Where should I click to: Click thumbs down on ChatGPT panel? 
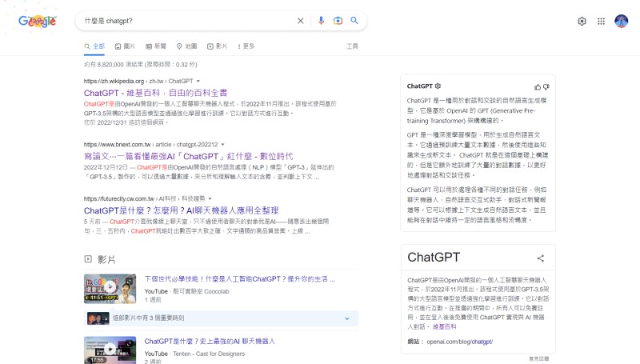tap(546, 87)
